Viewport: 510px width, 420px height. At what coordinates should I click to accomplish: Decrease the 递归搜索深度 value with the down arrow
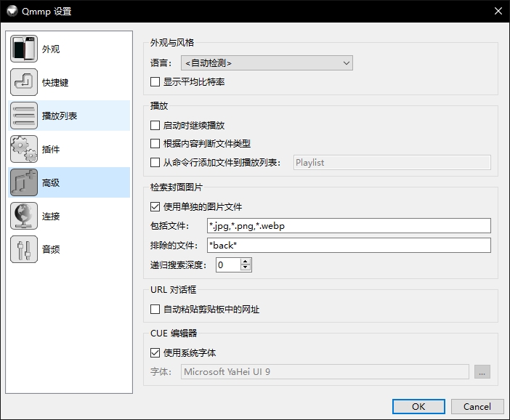click(x=246, y=267)
